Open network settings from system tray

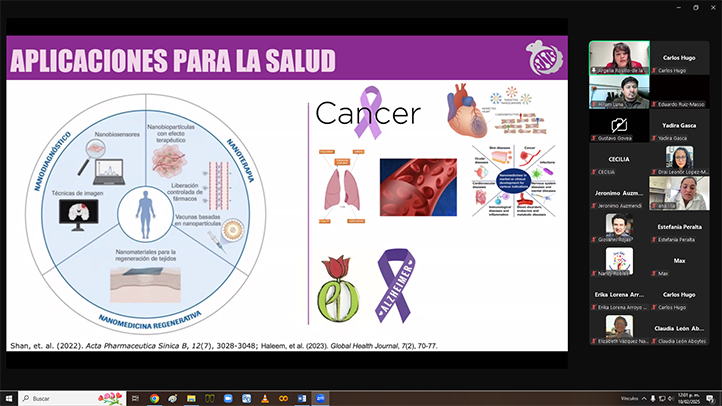[662, 399]
